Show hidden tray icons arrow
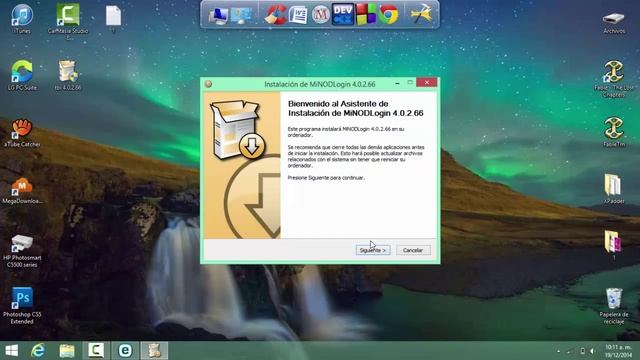This screenshot has width=640, height=360. click(x=558, y=351)
